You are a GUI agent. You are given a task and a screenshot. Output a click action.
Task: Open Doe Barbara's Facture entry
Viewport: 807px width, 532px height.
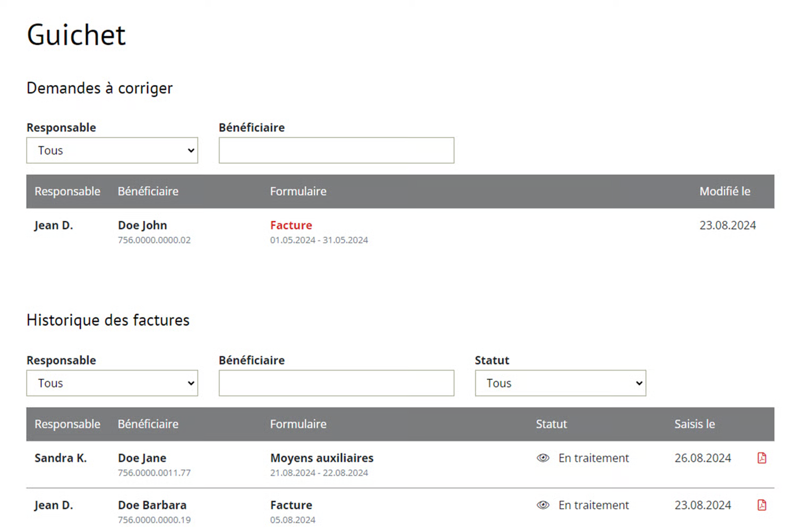291,505
